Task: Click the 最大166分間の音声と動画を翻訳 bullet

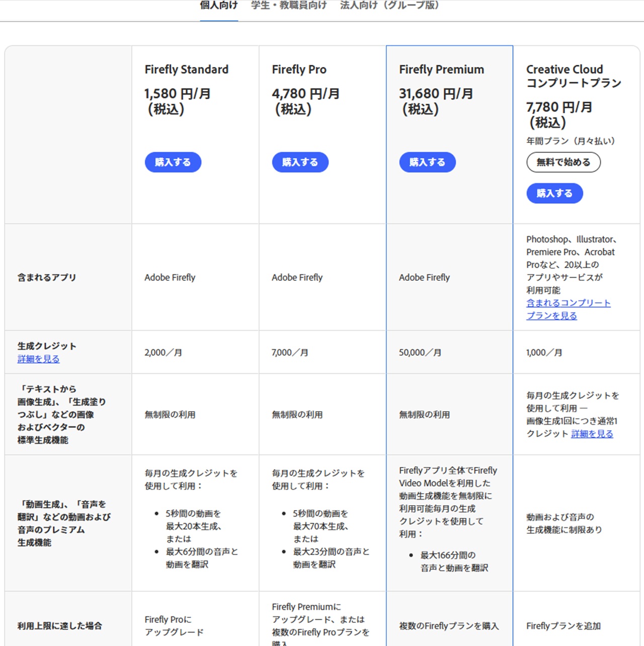Action: click(454, 561)
